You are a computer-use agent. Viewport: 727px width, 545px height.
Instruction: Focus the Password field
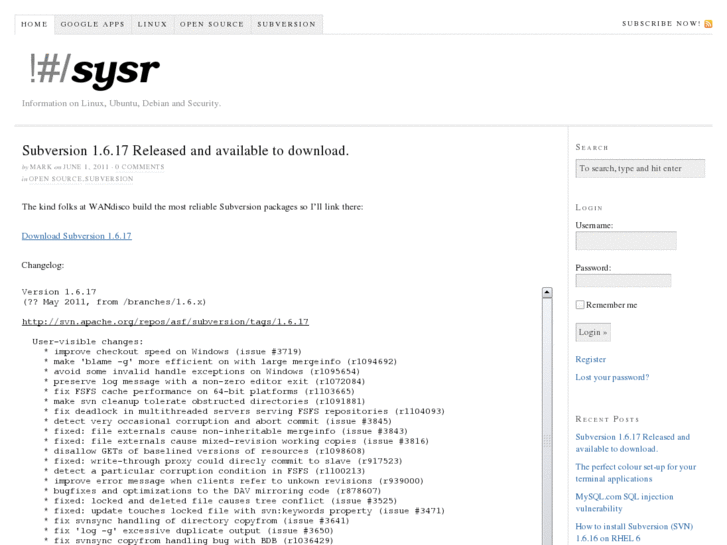[x=623, y=281]
